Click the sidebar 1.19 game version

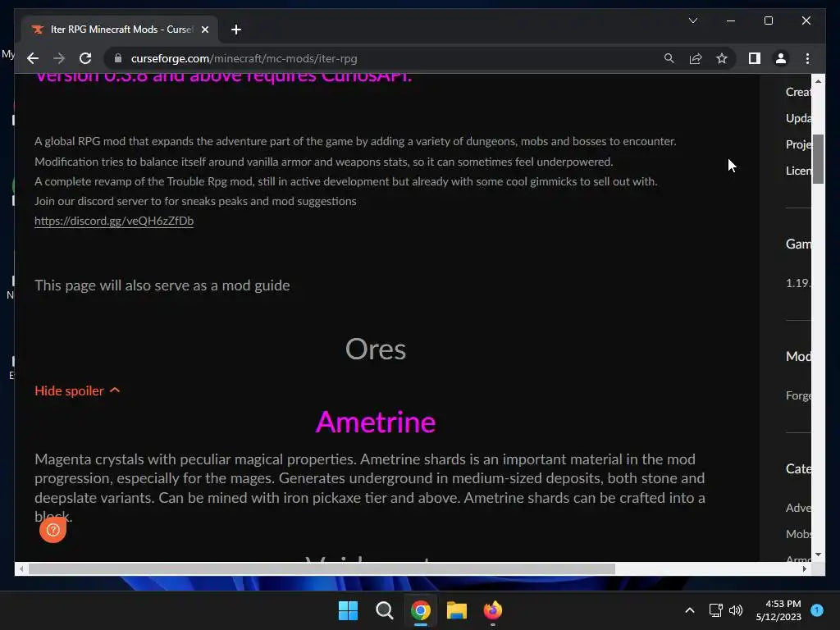tap(798, 283)
